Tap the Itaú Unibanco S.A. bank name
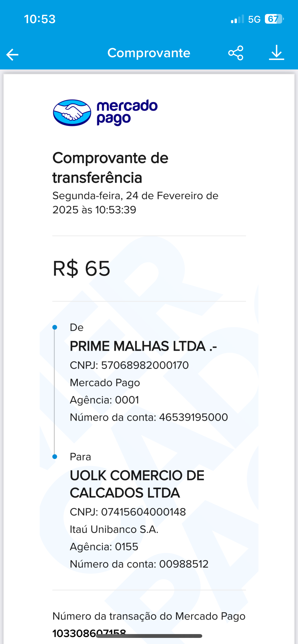Screen dimensions: 298x644 pos(114,529)
